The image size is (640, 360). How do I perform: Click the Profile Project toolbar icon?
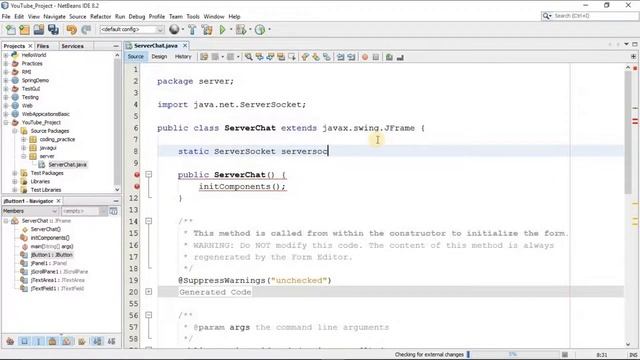tap(260, 29)
